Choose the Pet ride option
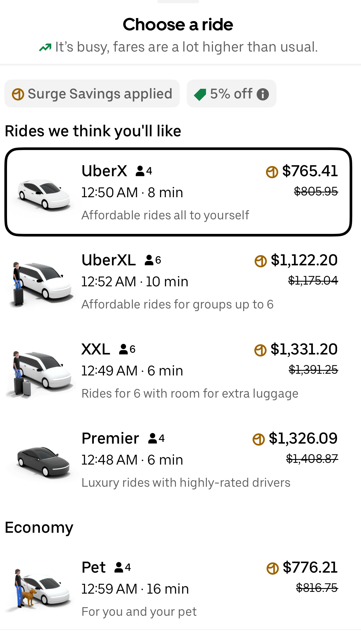Screen dimensions: 361x644 pos(178,589)
